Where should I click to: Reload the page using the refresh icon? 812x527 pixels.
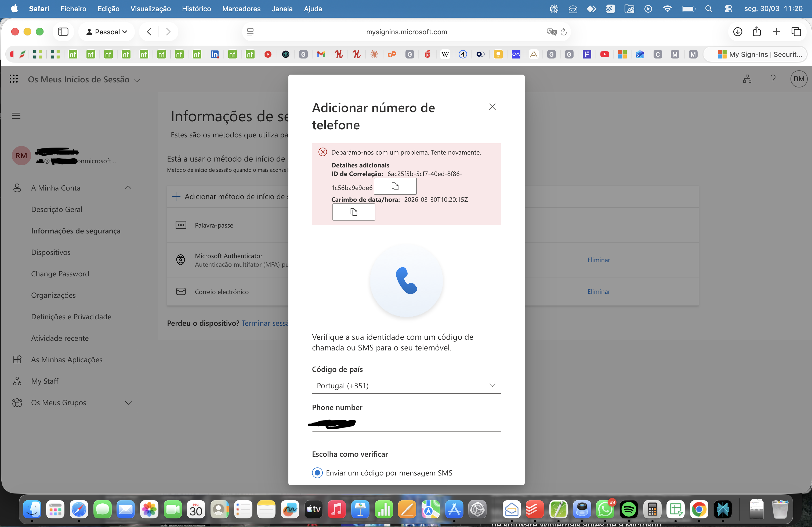click(564, 32)
